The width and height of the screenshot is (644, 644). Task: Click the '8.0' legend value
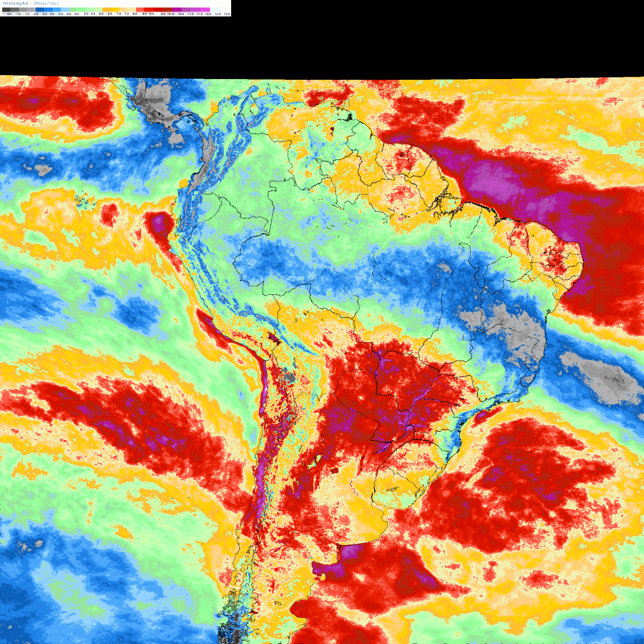[x=135, y=14]
